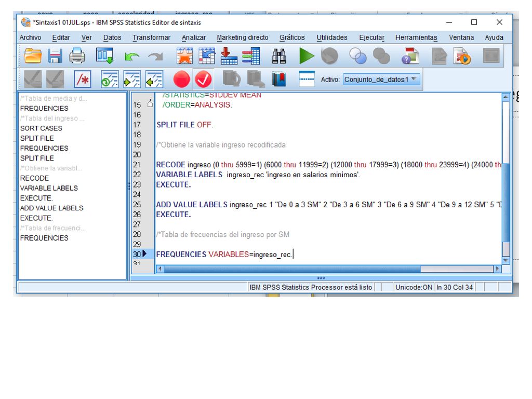Open the Gráficos menu
This screenshot has height=399, width=532.
(292, 37)
